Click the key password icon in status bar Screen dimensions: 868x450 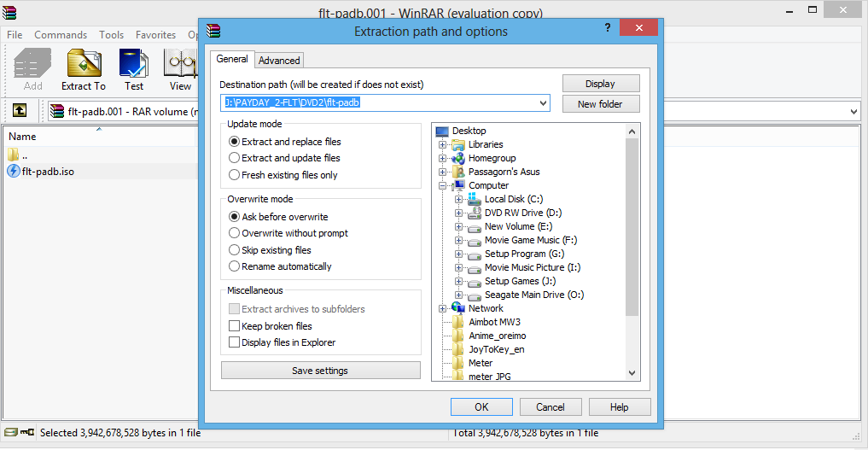27,432
